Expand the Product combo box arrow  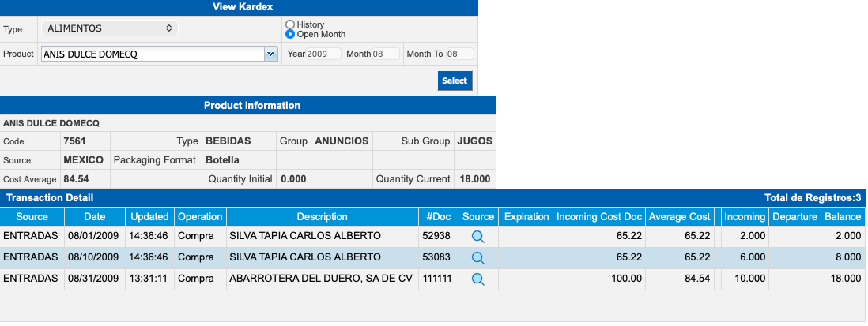[x=270, y=54]
